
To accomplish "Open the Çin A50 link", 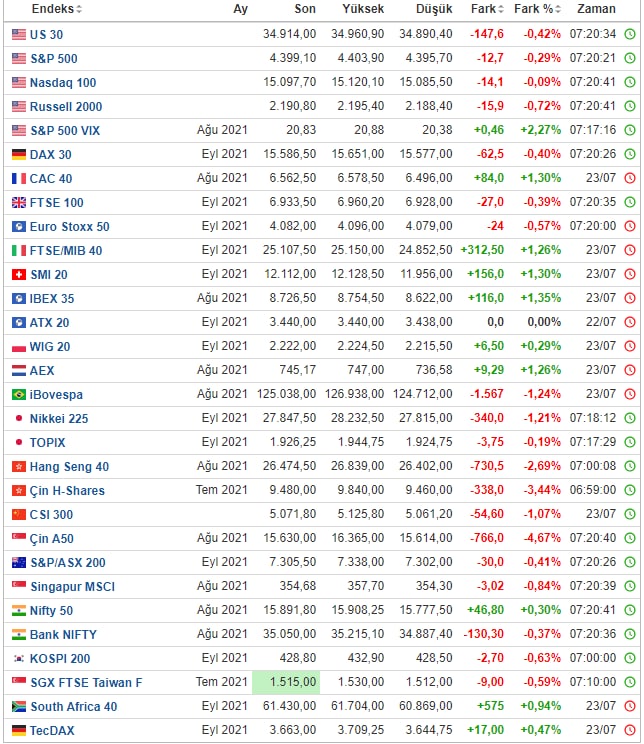I will (x=51, y=539).
